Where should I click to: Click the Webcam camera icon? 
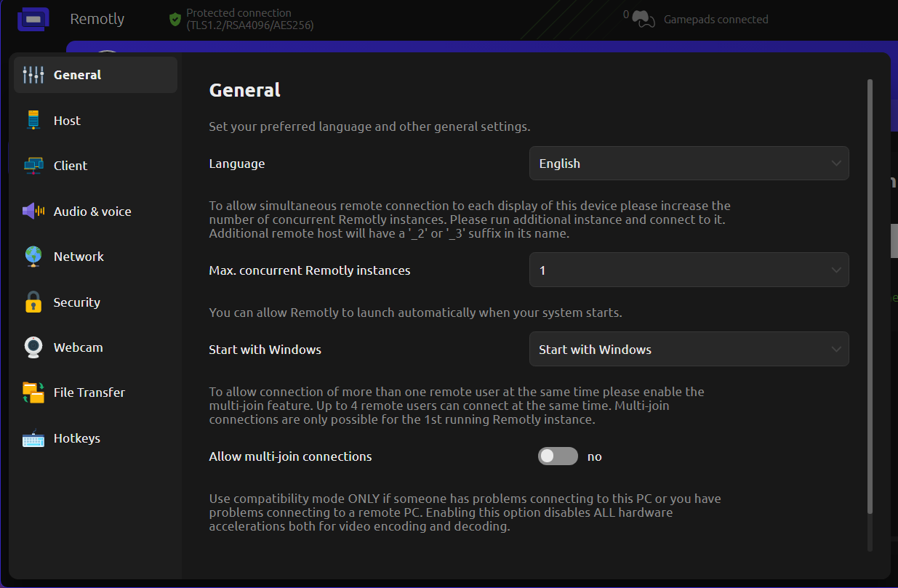point(33,347)
